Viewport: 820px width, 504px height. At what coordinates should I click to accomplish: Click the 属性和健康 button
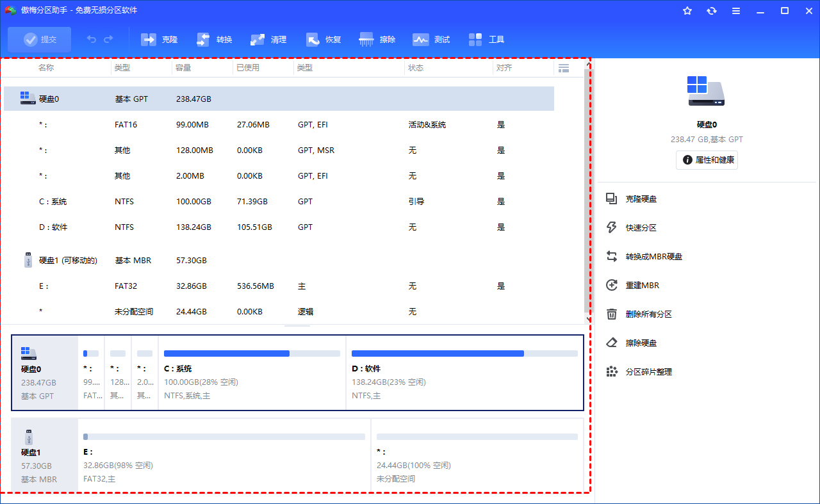point(707,160)
